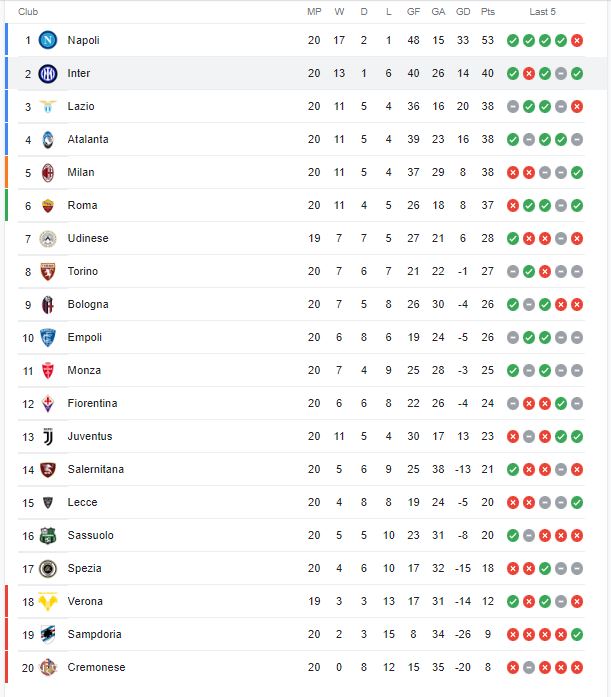The height and width of the screenshot is (697, 611).
Task: Click the GD column header
Action: coord(463,12)
